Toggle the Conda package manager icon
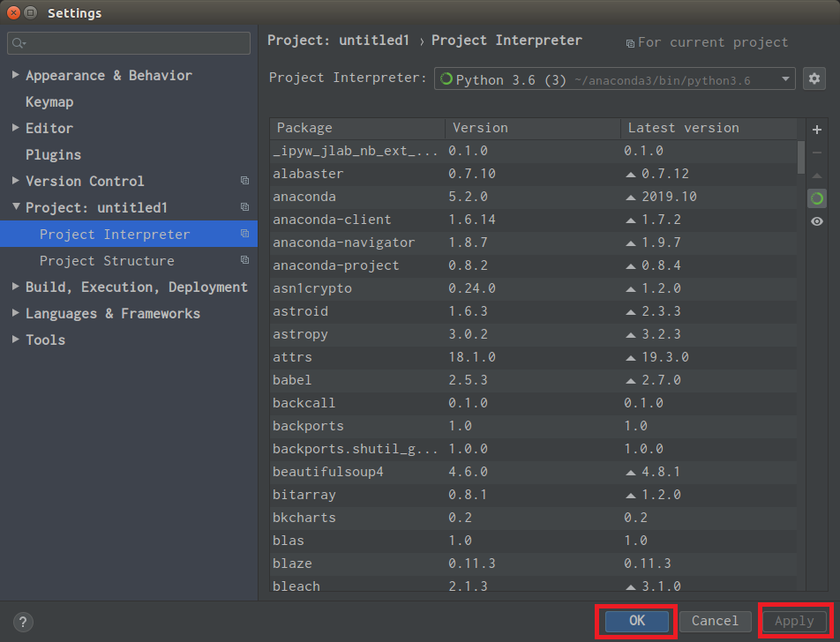840x642 pixels. coord(816,198)
